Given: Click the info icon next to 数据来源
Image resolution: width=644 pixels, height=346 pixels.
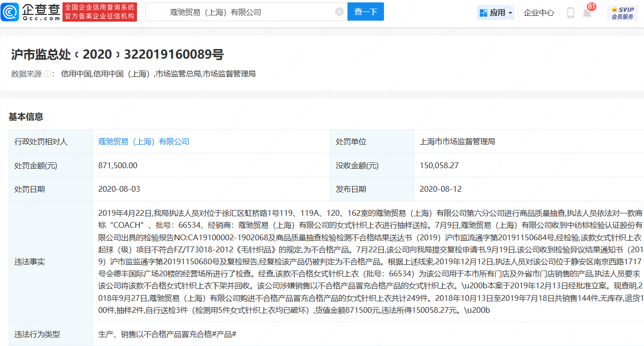Looking at the screenshot, I should (x=48, y=74).
